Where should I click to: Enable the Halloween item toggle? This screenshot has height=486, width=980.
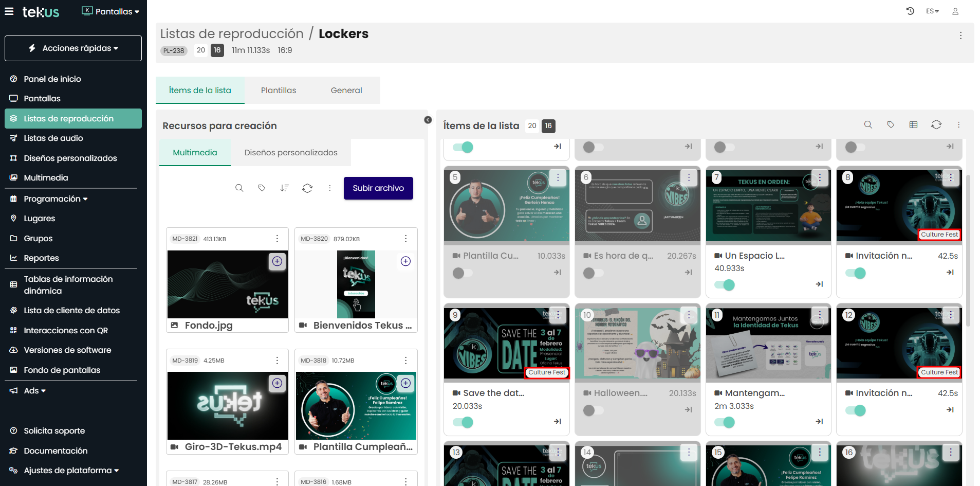pyautogui.click(x=593, y=410)
